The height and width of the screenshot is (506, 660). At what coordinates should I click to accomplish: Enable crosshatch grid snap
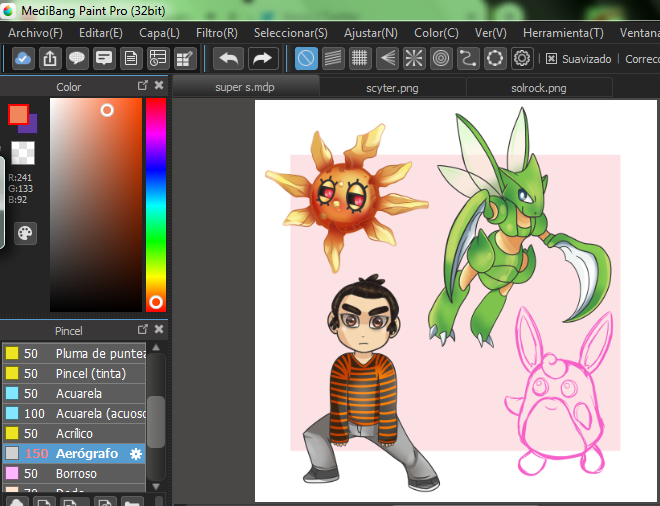[360, 58]
